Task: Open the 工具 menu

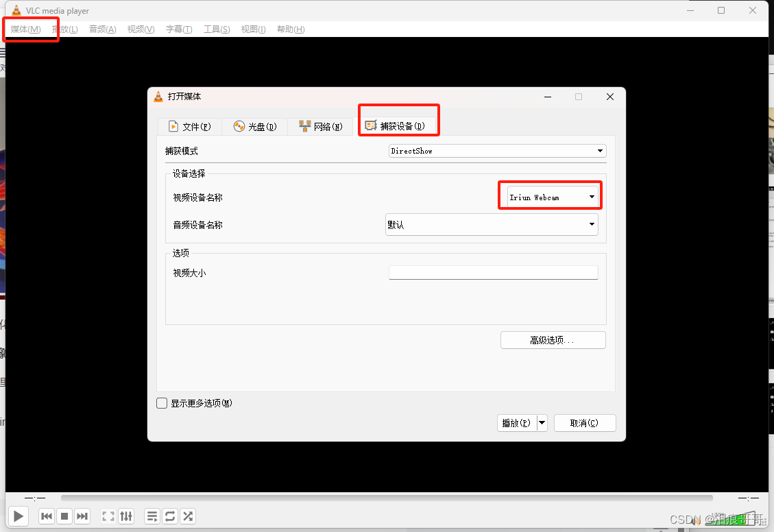Action: click(x=217, y=29)
